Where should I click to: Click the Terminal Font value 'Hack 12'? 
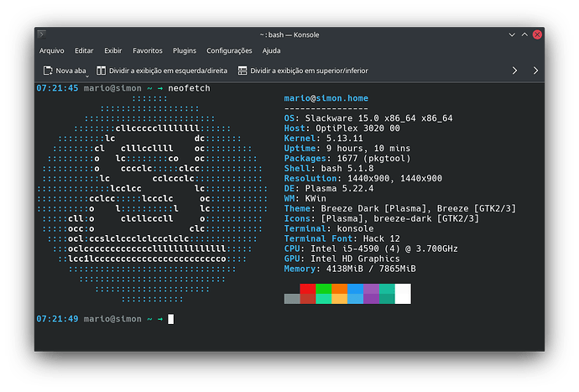point(382,238)
